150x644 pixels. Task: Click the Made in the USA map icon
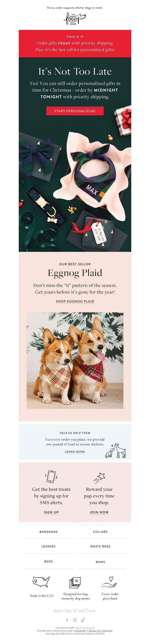(41, 582)
